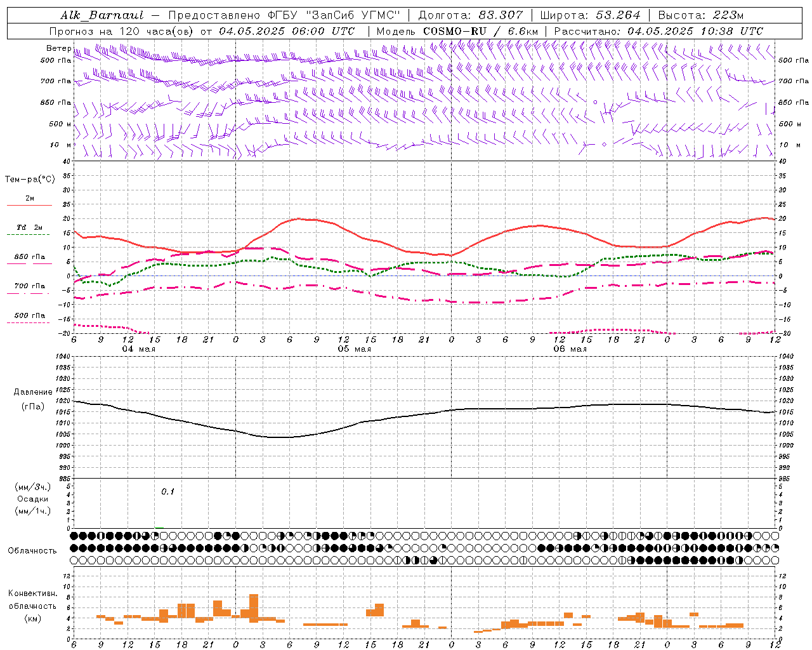
Task: Click the '(мм/3ч.)' precipitation units label
Action: tap(33, 487)
